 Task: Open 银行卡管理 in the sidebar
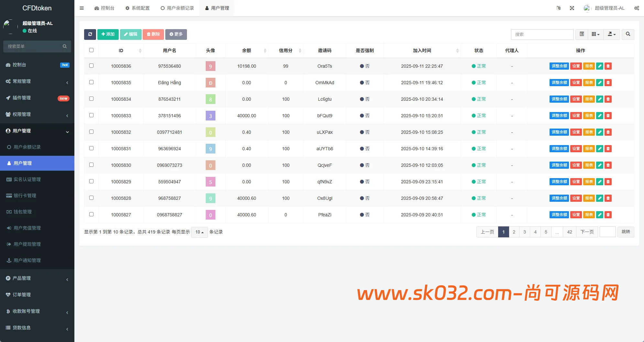37,196
